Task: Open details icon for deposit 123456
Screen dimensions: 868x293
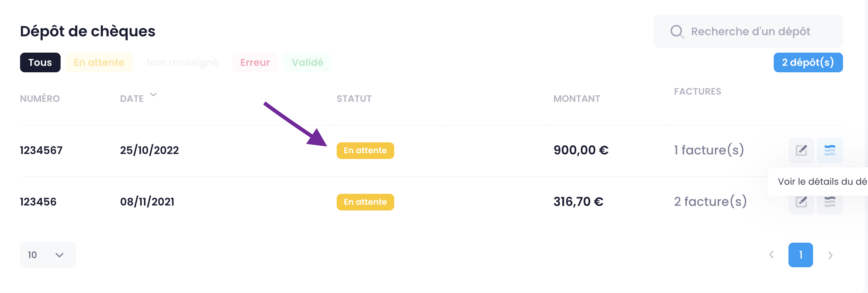Action: click(x=830, y=202)
